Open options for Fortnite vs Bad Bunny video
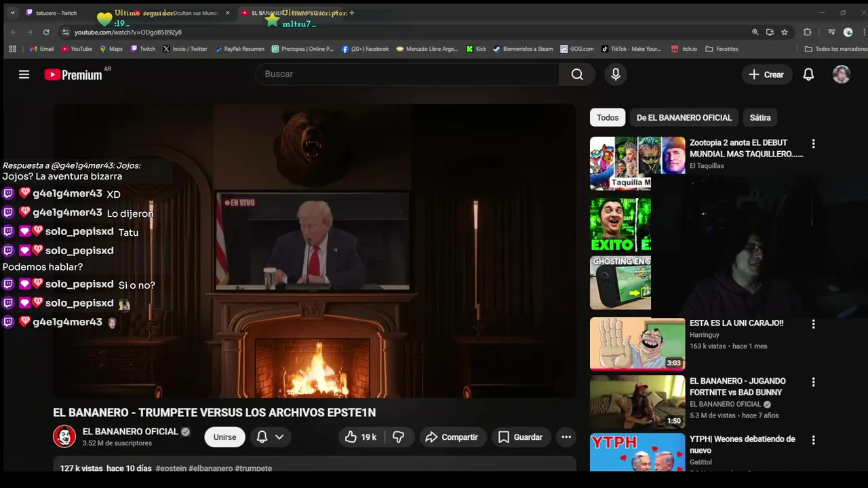 813,382
